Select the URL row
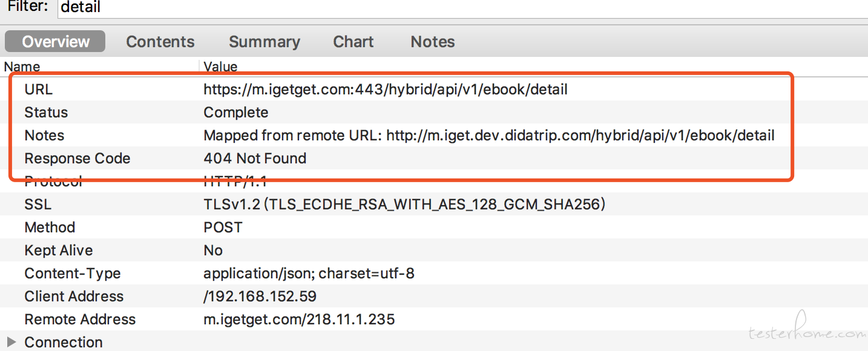868x351 pixels. [x=434, y=90]
